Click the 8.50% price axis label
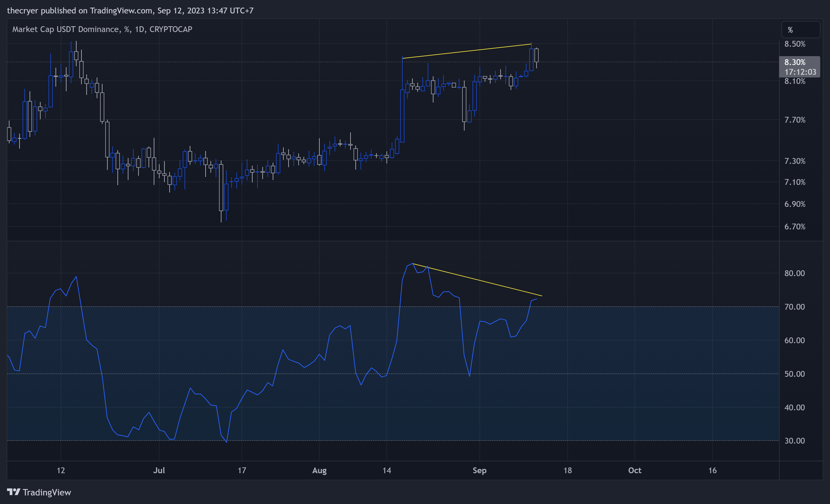This screenshot has width=830, height=504. pos(795,44)
